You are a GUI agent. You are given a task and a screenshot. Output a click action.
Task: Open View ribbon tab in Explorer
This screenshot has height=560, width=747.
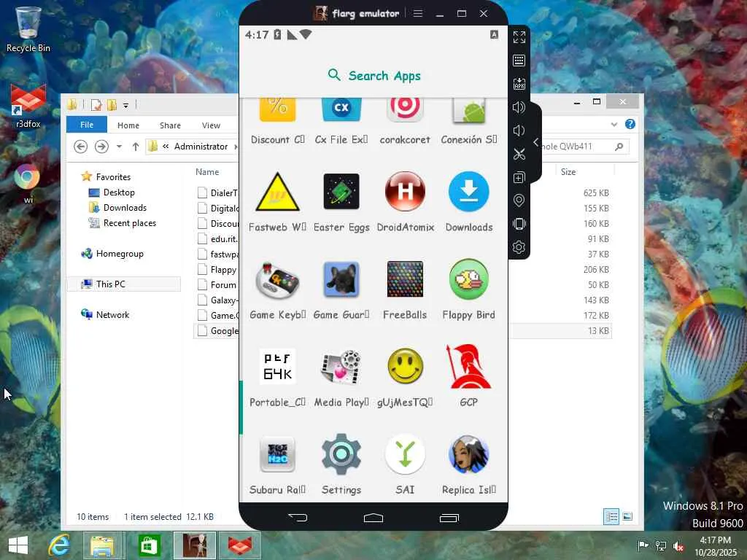click(x=211, y=125)
